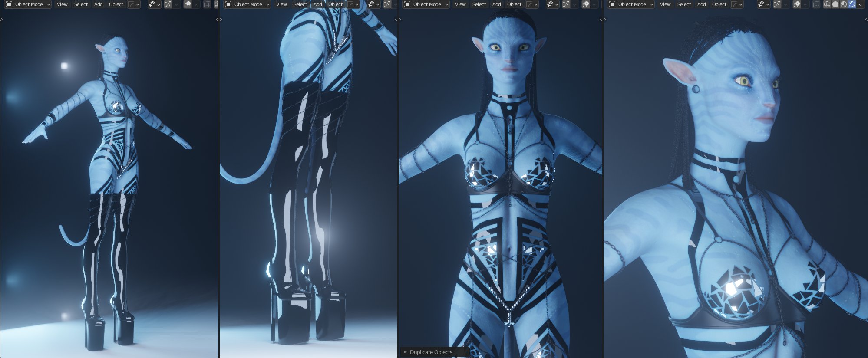868x358 pixels.
Task: Open Object Mode dropdown in boots close-up viewport
Action: point(248,4)
